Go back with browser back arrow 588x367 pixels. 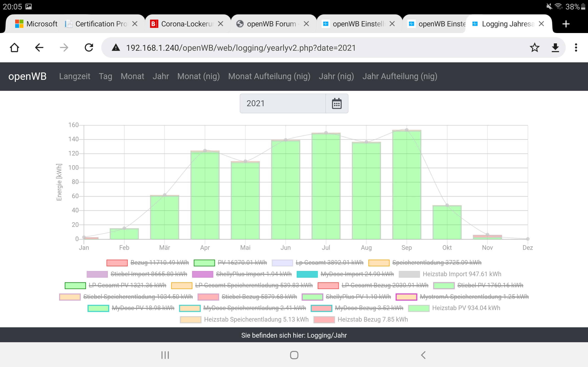pyautogui.click(x=39, y=47)
